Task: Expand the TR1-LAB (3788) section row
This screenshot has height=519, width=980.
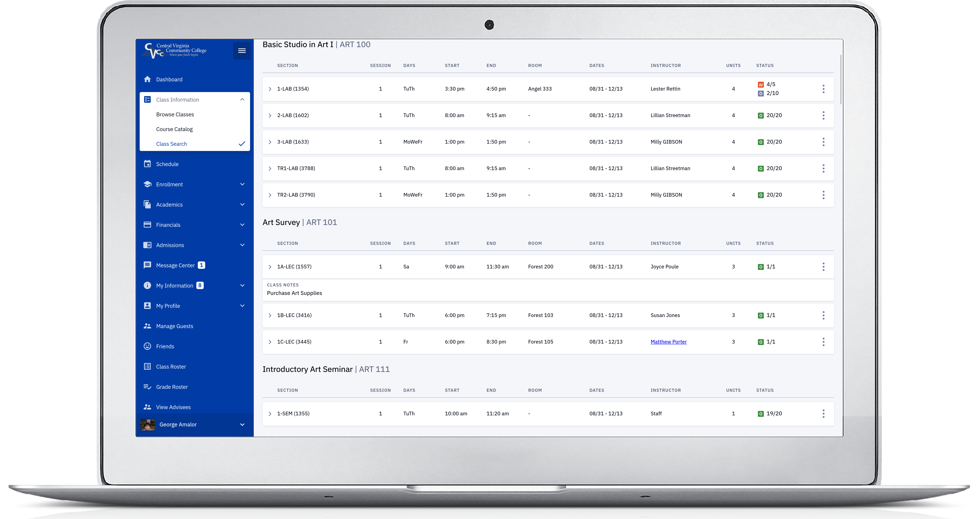Action: tap(270, 168)
